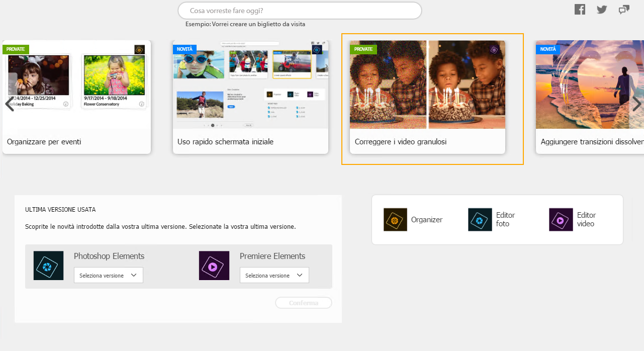Launch Editor video via its icon

click(561, 220)
